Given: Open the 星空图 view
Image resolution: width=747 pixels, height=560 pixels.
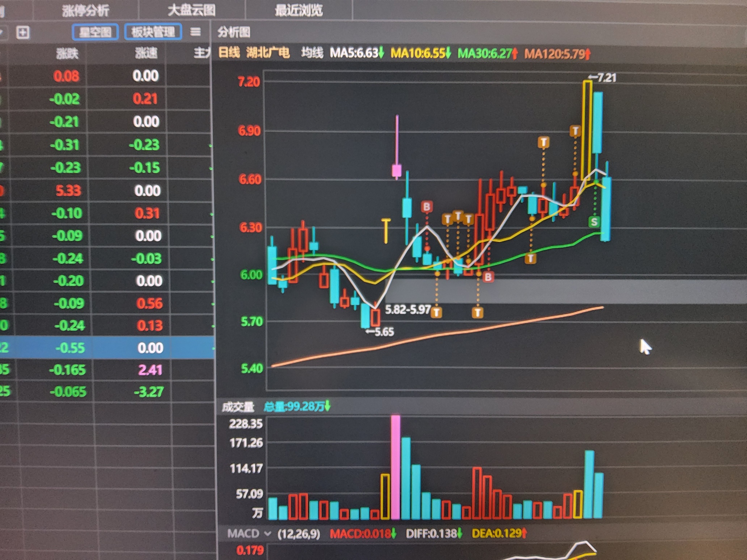Looking at the screenshot, I should (95, 32).
